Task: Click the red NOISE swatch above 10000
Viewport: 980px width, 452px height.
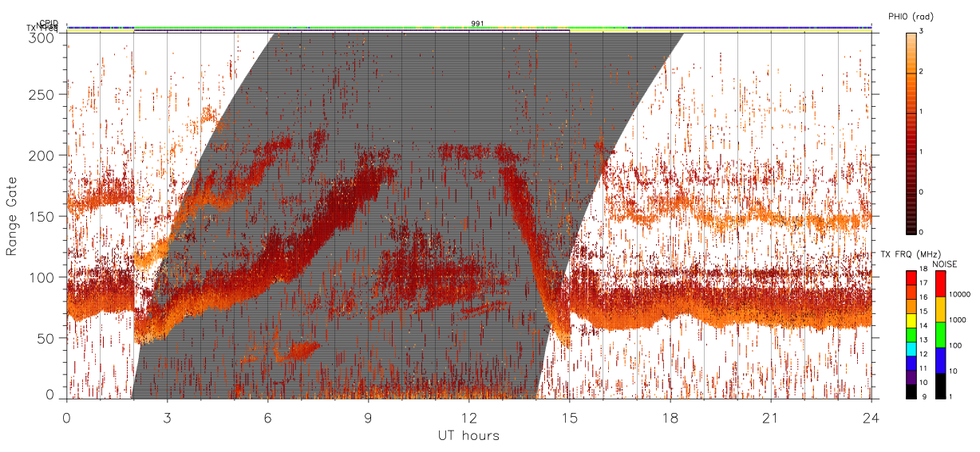Action: (x=940, y=284)
